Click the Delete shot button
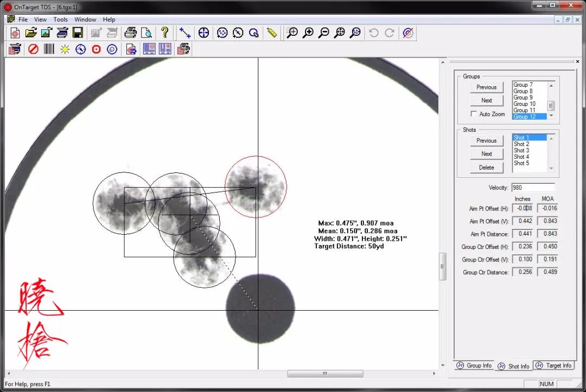Viewport: 586px width, 392px height. click(x=486, y=168)
